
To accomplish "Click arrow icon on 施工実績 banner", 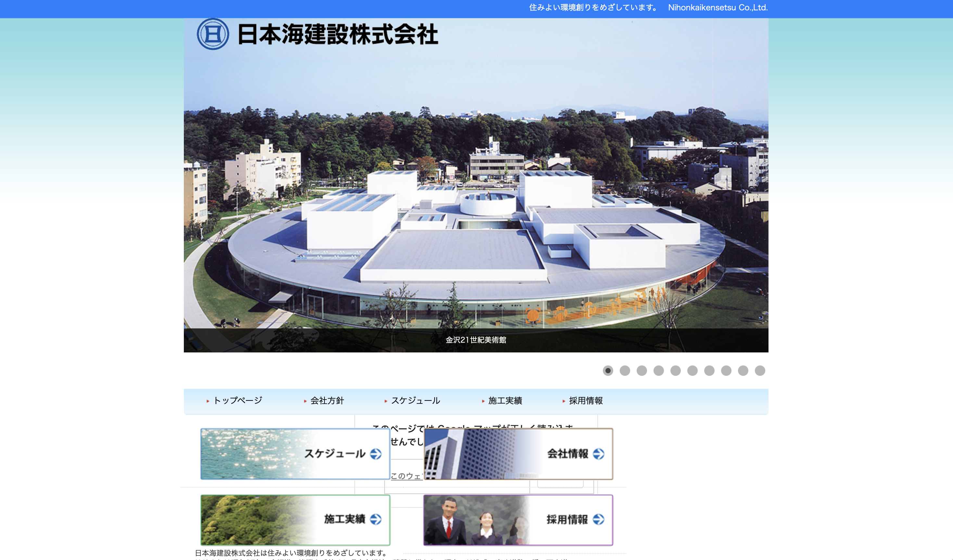I will pos(375,519).
